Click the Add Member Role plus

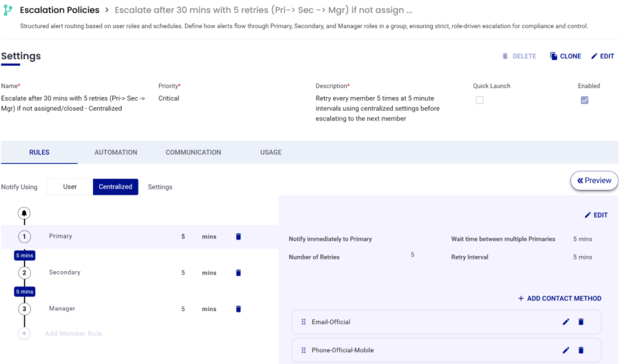click(25, 334)
